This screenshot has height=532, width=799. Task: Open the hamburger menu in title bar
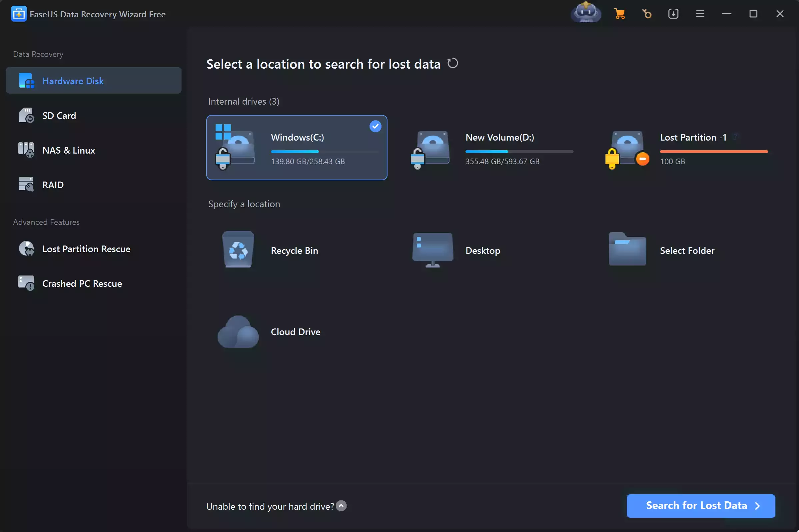(700, 14)
